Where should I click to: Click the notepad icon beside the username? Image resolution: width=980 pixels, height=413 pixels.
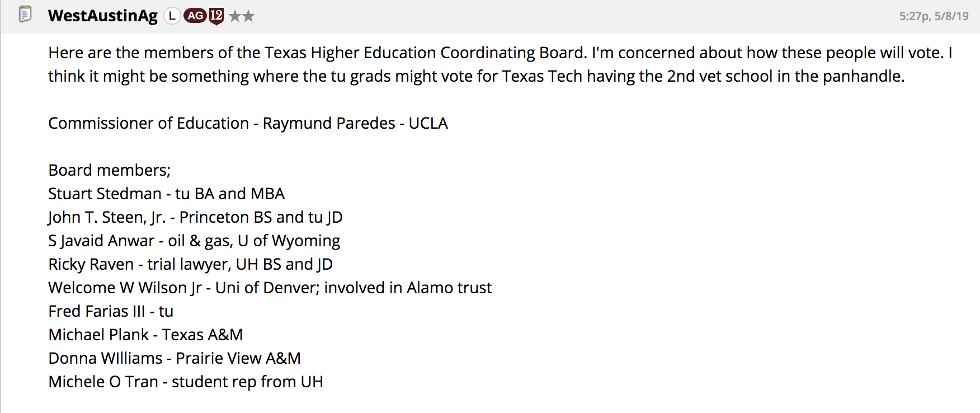point(25,14)
